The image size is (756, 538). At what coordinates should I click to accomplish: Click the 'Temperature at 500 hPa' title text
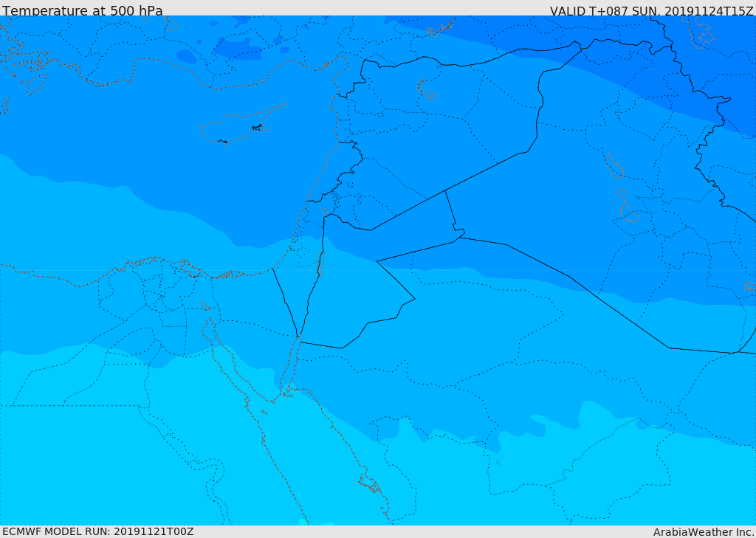pos(83,10)
